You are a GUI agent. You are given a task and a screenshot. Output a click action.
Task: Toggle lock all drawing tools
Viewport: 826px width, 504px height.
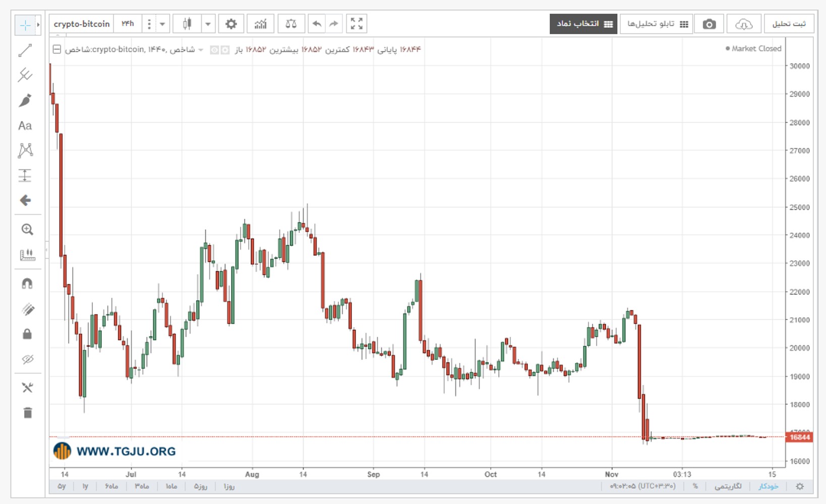27,334
